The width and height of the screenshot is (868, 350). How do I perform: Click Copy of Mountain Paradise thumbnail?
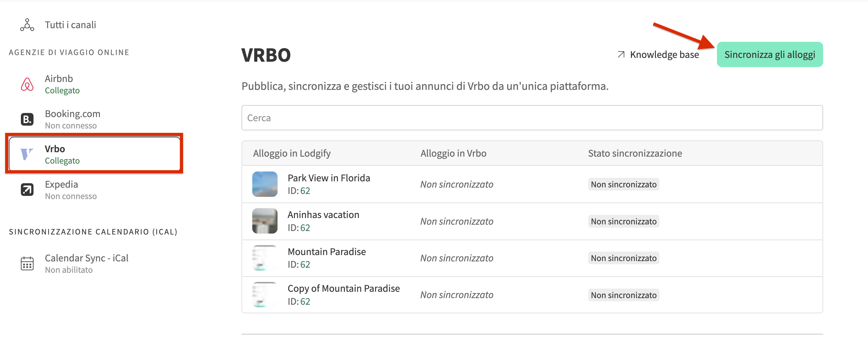pyautogui.click(x=265, y=295)
